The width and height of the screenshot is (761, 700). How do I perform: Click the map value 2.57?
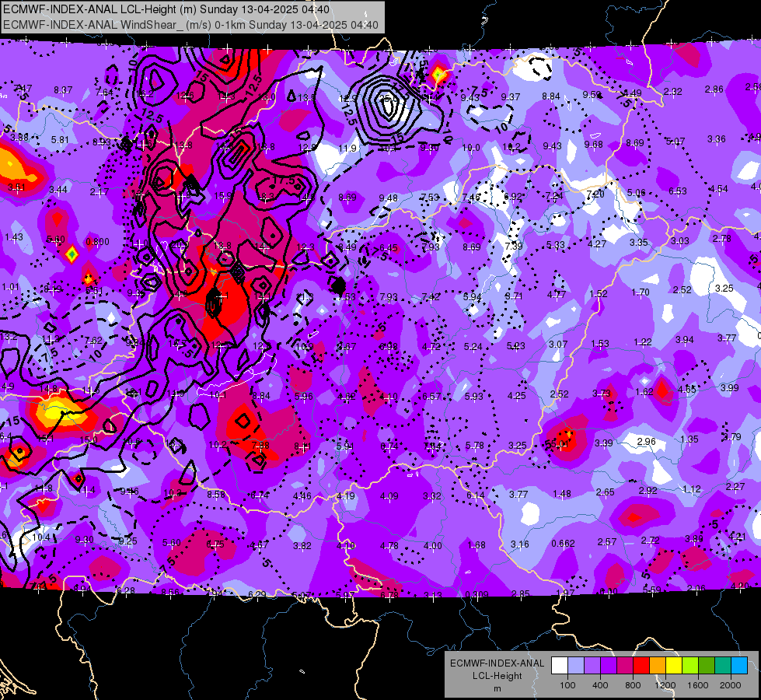pyautogui.click(x=606, y=541)
